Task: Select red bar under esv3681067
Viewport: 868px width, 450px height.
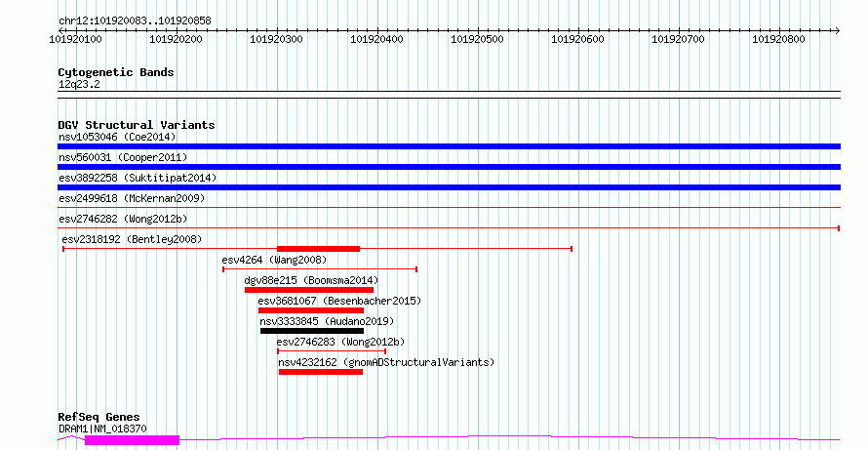Action: tap(311, 310)
